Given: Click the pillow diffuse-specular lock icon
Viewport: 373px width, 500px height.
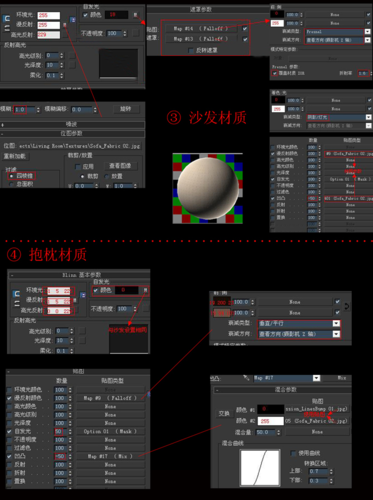Looking at the screenshot, I should [16, 304].
